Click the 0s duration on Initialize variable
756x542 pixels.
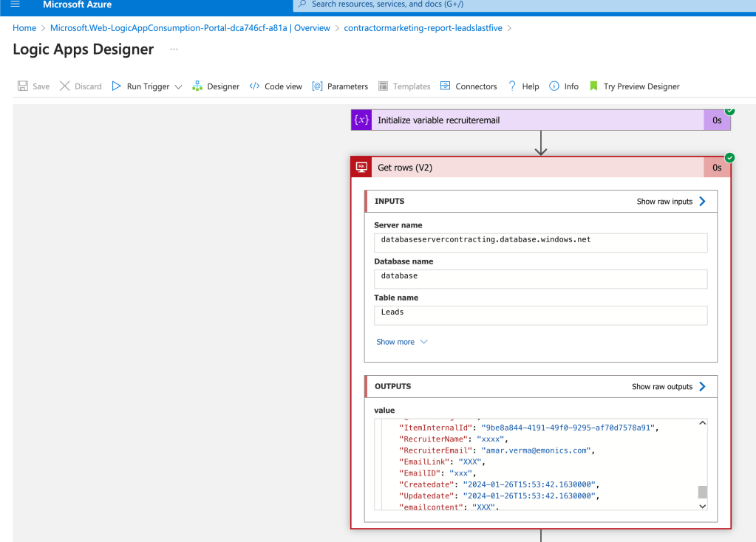tap(717, 120)
